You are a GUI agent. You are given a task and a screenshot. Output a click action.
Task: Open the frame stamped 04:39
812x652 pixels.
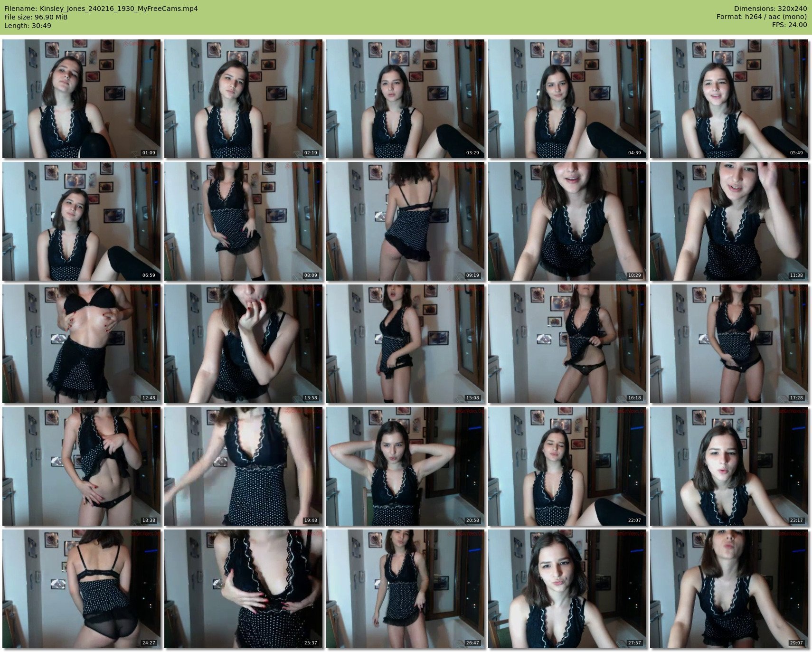[567, 99]
